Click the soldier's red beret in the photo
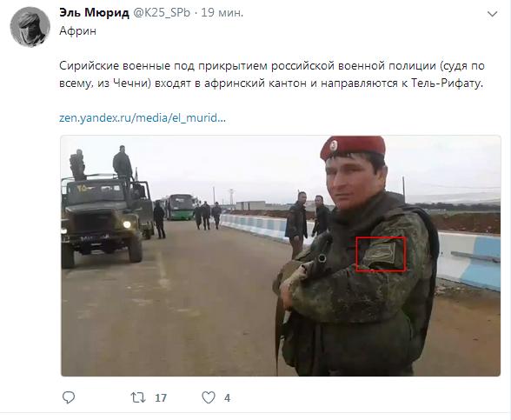Image resolution: width=511 pixels, height=420 pixels. (353, 148)
